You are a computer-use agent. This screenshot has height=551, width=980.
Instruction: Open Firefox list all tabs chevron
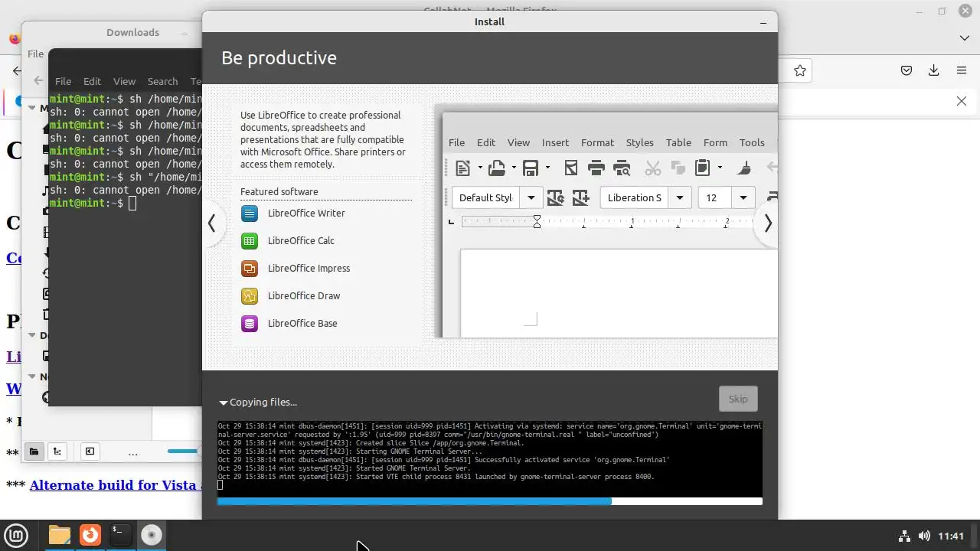pos(964,37)
